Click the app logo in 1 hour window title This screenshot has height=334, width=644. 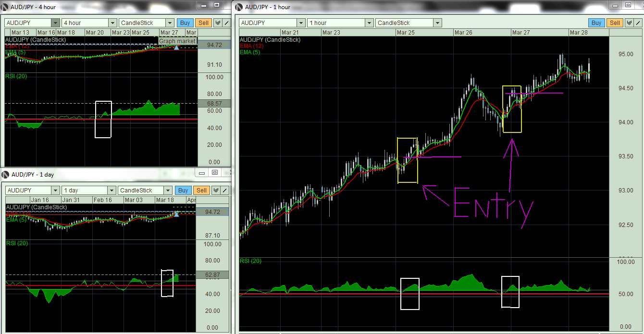pos(238,7)
